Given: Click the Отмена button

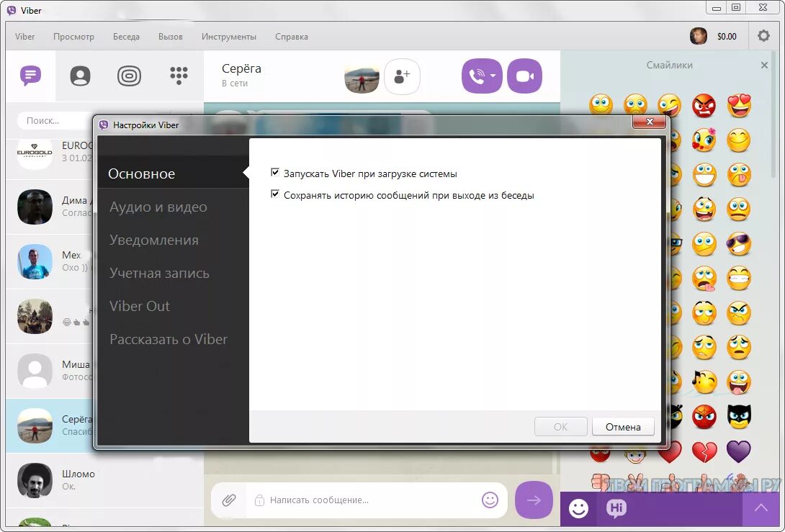Looking at the screenshot, I should [623, 427].
